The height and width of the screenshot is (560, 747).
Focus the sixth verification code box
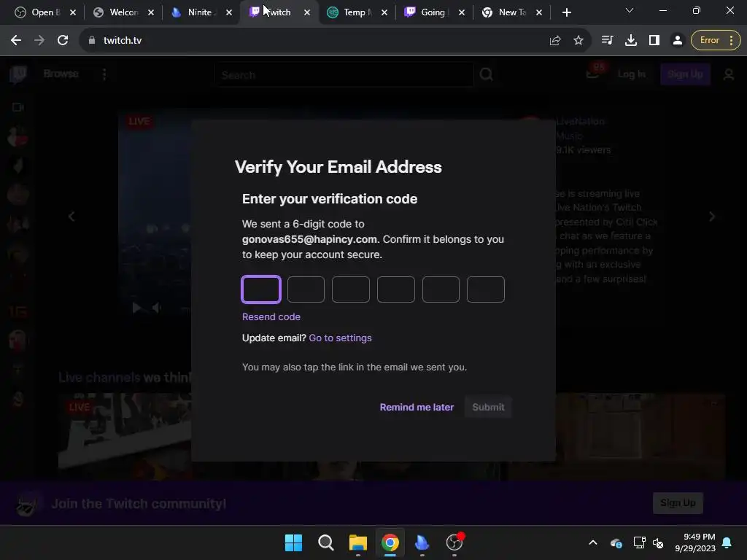pyautogui.click(x=485, y=289)
